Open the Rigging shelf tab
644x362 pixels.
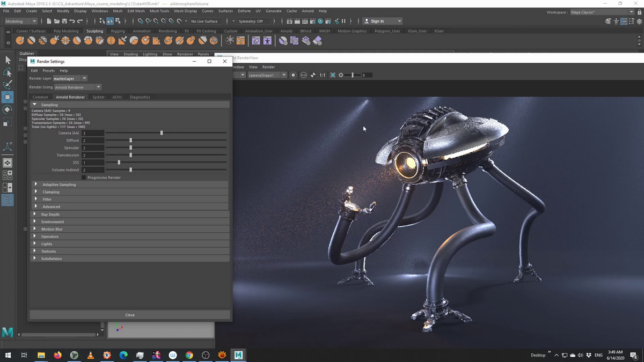pos(118,31)
